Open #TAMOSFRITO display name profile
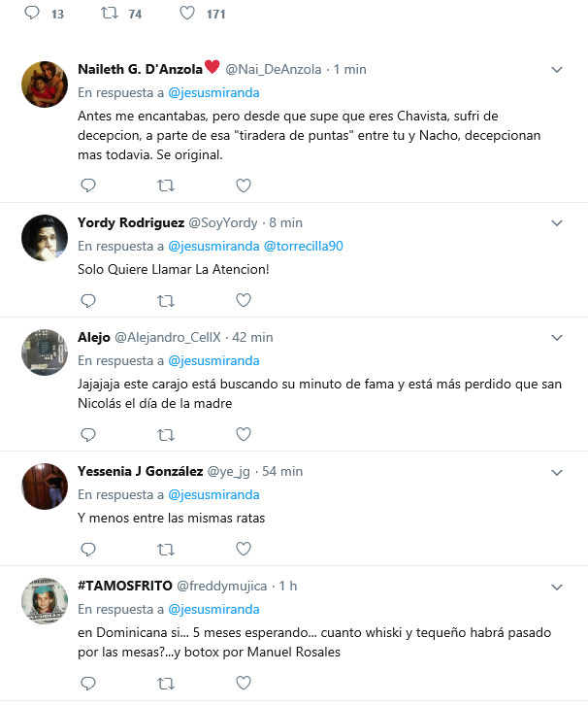 125,587
